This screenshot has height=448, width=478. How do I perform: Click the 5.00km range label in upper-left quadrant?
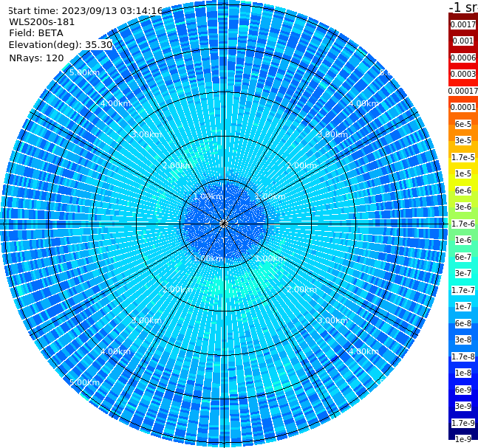point(84,72)
